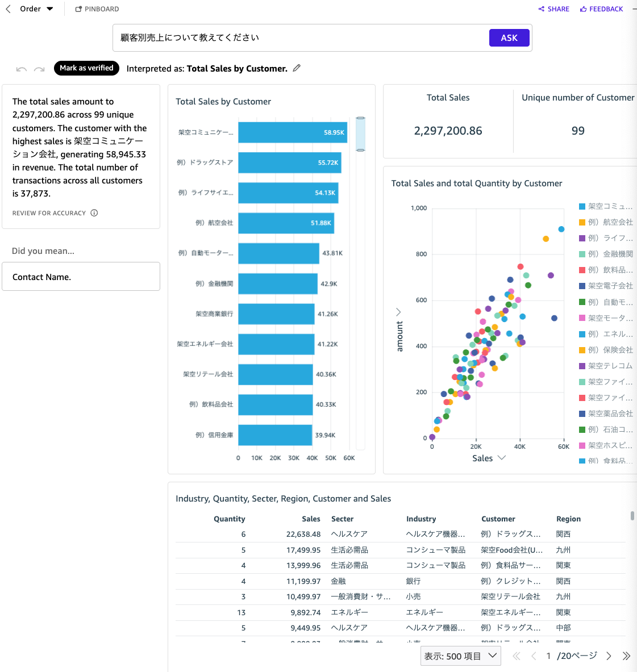Select the Contact Name suggestion under Did you mean
The width and height of the screenshot is (637, 672).
point(81,277)
